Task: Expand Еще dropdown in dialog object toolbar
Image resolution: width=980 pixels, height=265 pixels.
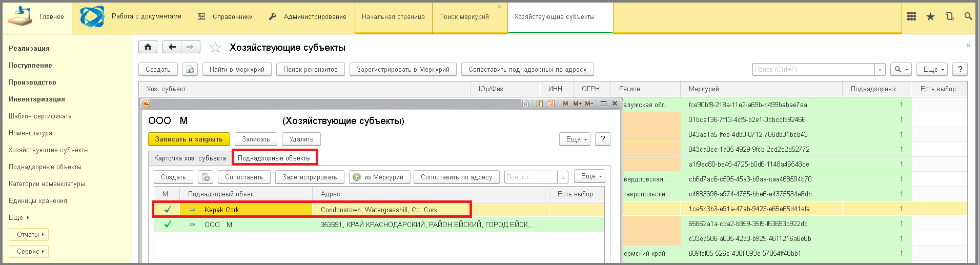Action: coord(589,176)
